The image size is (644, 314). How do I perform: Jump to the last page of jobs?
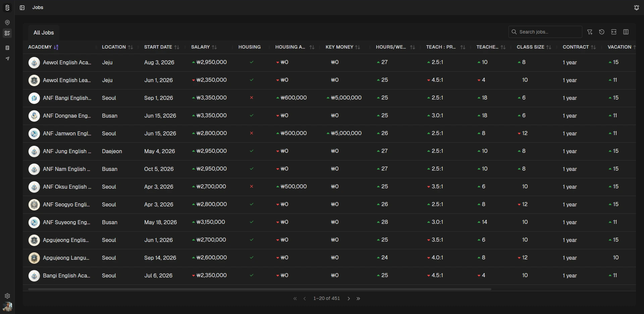click(x=358, y=299)
